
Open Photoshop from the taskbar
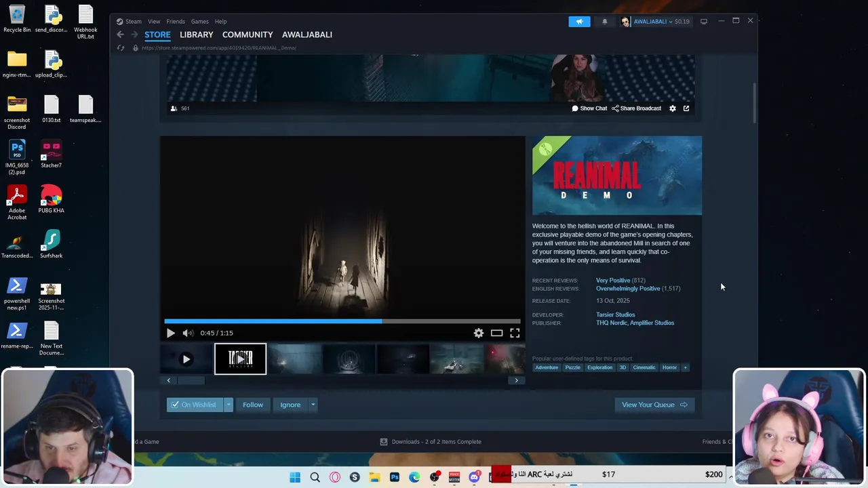(x=395, y=477)
